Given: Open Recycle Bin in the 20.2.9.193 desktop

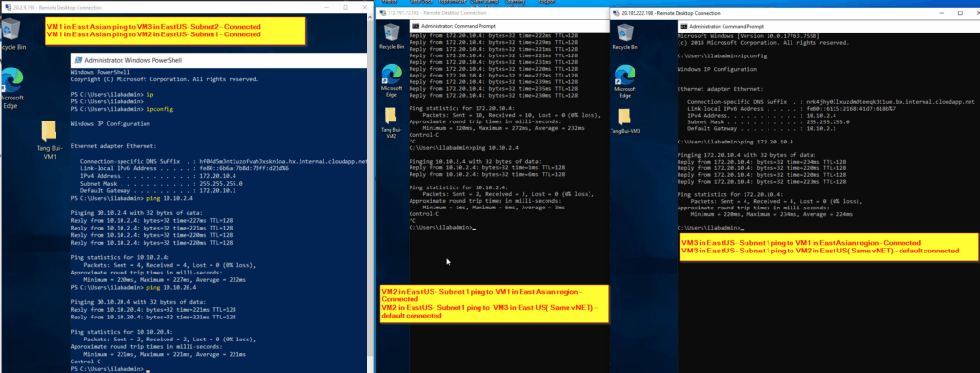Looking at the screenshot, I should click(13, 33).
